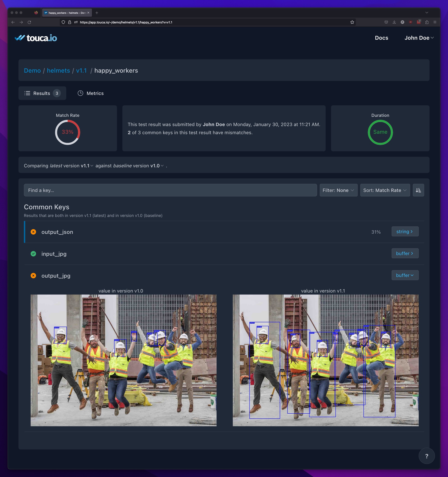Switch to the Metrics tab
448x477 pixels.
(x=91, y=93)
